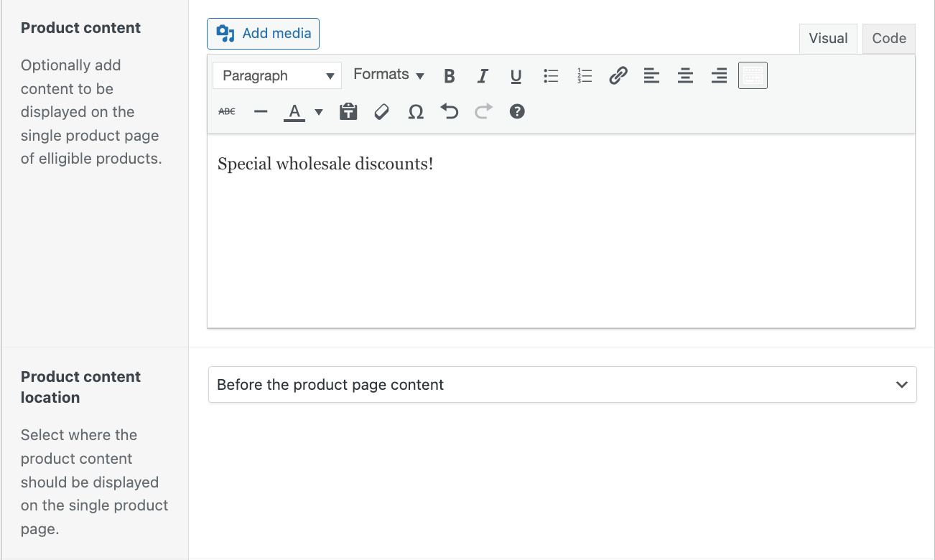Click the Add media button
935x560 pixels.
263,34
